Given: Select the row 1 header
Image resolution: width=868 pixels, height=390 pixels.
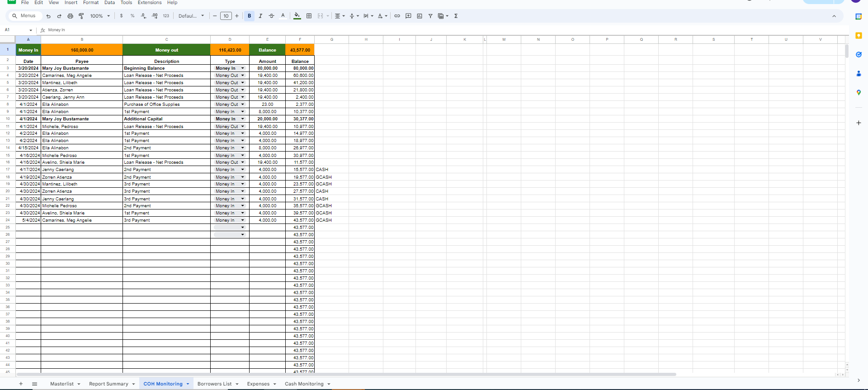Looking at the screenshot, I should click(8, 49).
